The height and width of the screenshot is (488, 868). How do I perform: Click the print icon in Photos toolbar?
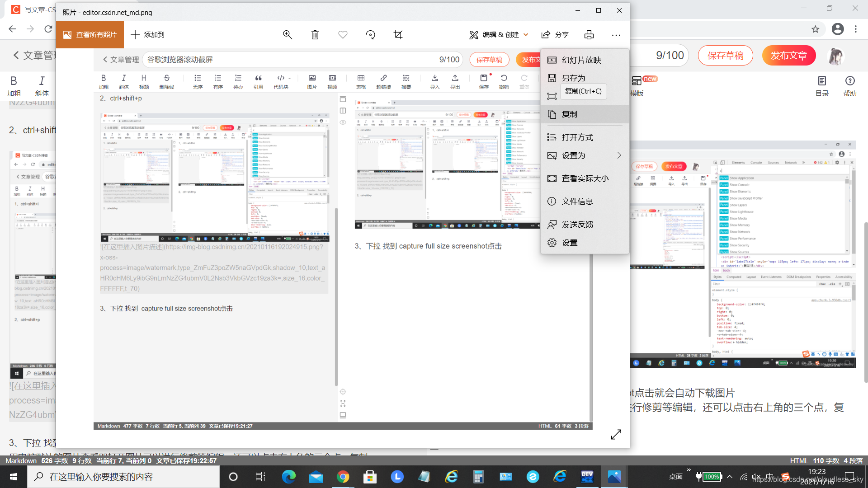point(589,35)
